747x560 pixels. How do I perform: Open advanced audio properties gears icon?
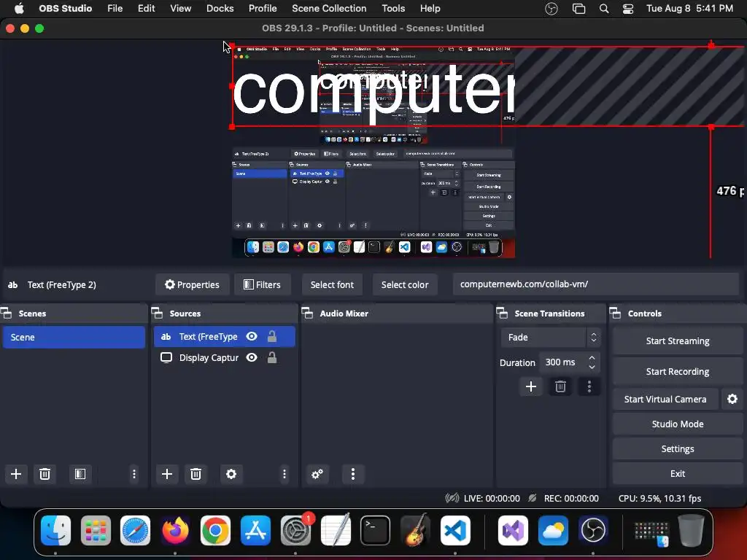tap(317, 474)
